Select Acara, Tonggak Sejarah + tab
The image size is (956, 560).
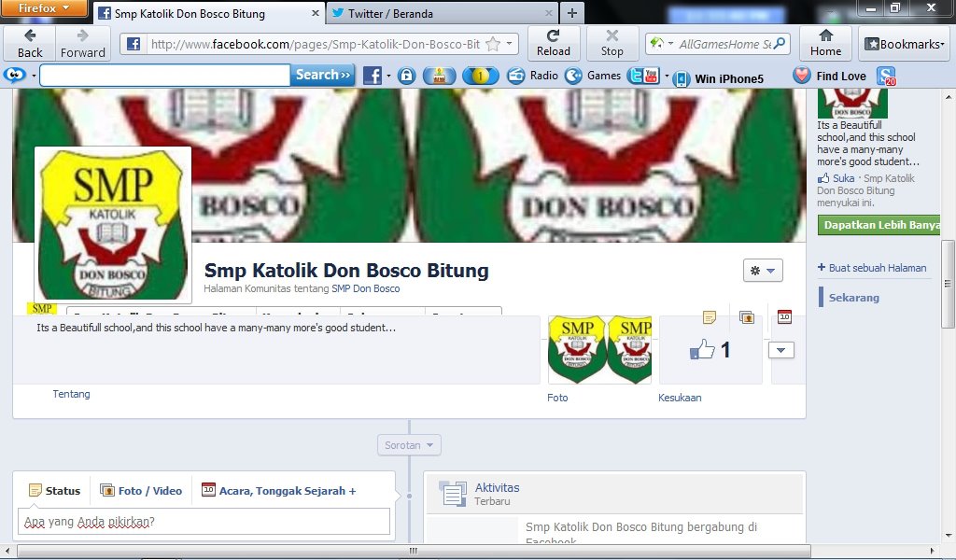(278, 491)
